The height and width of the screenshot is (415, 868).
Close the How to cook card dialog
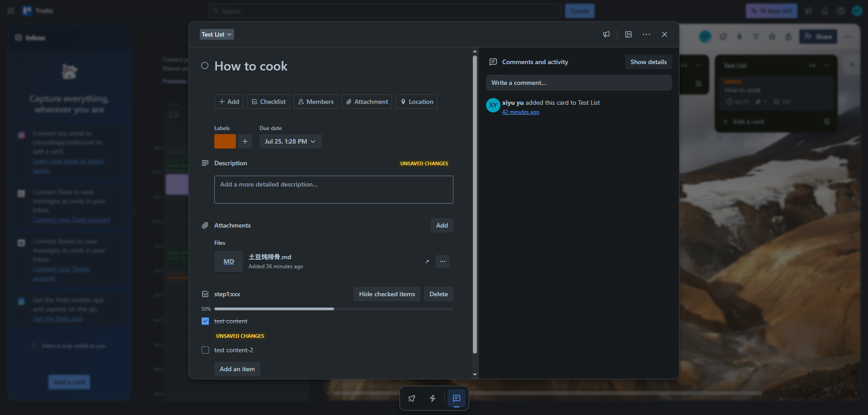(x=665, y=34)
